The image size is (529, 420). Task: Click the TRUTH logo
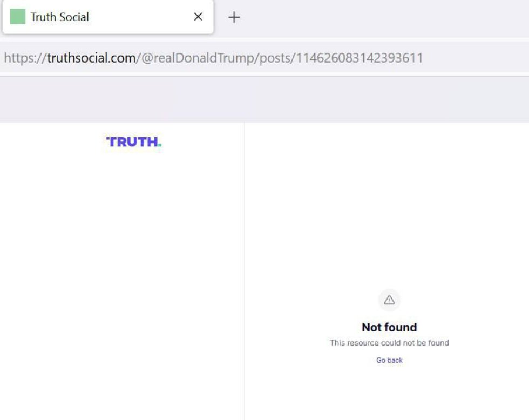pos(134,141)
